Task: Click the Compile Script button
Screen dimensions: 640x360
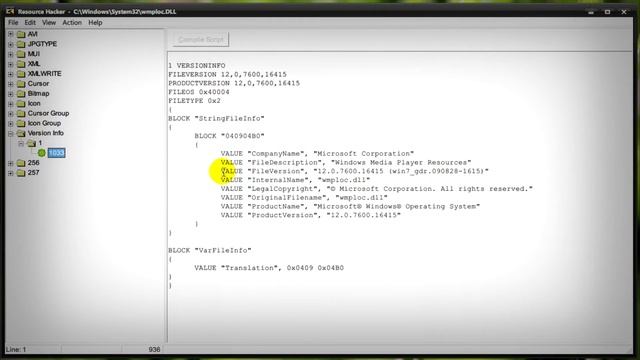Action: click(200, 40)
